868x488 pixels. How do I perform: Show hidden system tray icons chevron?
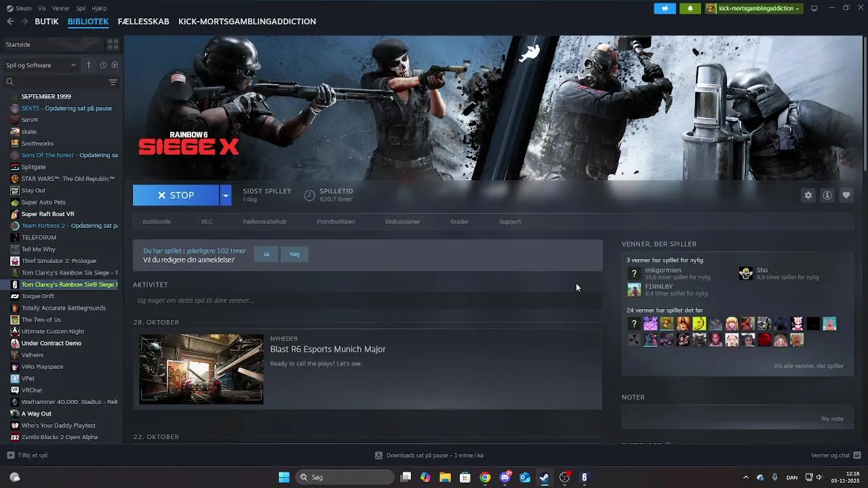[x=746, y=477]
